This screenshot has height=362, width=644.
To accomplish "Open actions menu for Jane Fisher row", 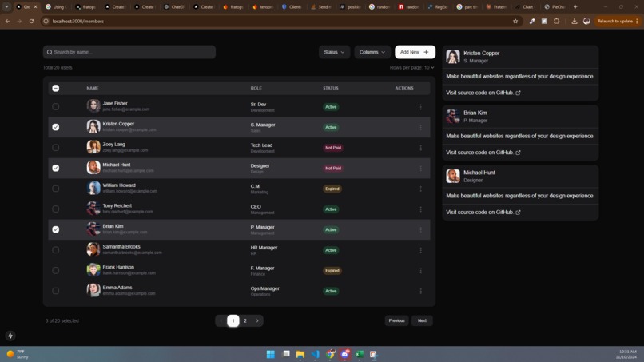I will click(x=420, y=107).
